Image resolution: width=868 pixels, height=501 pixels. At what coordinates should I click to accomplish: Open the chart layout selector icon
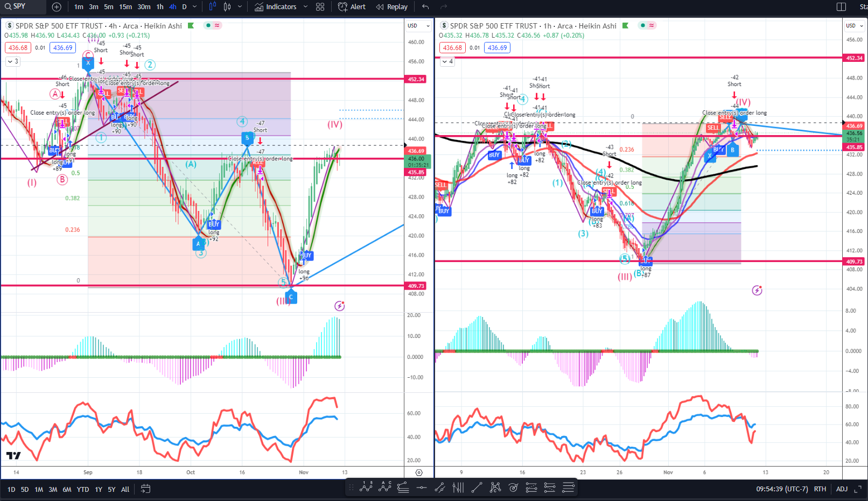841,7
